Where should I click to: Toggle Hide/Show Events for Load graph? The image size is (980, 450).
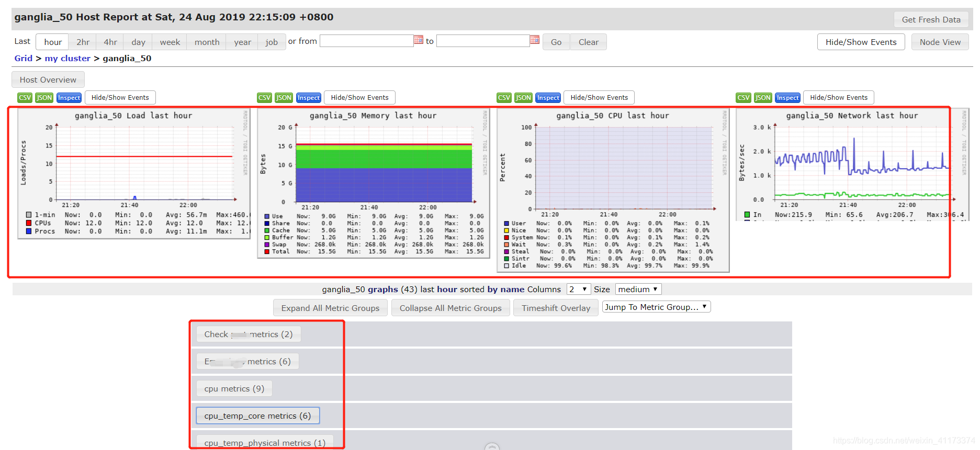[120, 97]
